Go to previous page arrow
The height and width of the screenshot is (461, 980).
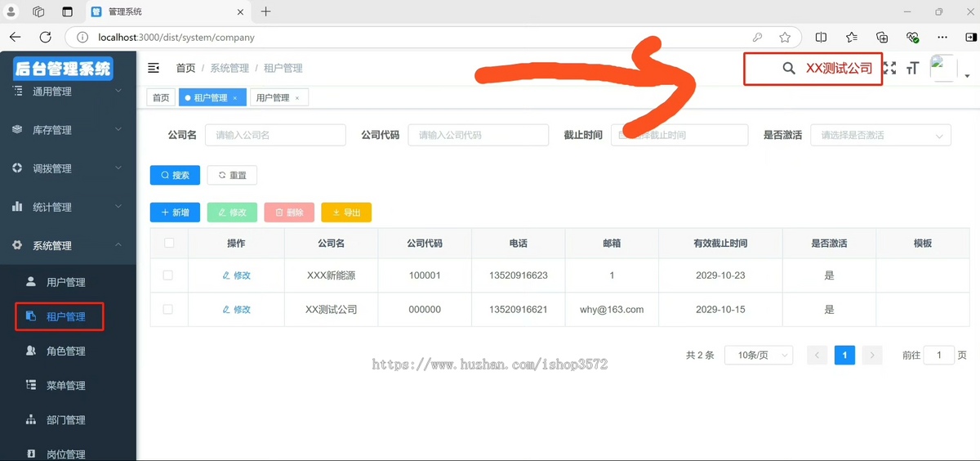point(817,356)
